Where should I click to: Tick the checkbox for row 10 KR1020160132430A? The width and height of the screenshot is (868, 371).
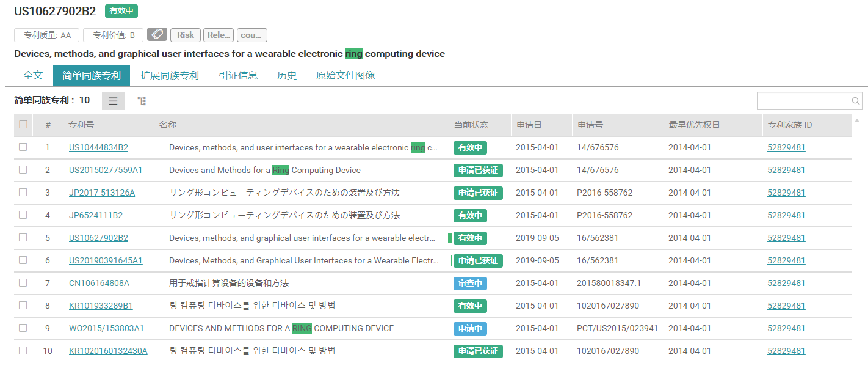(x=23, y=351)
